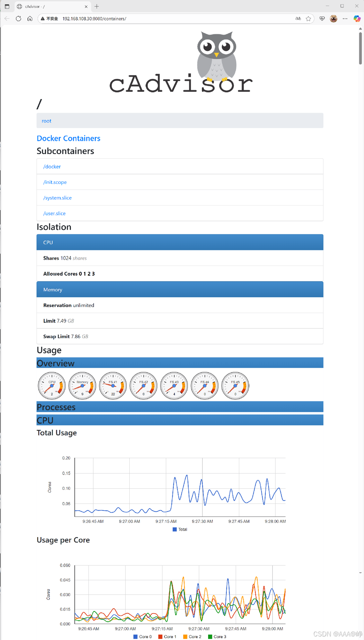Open a new browser tab
Image resolution: width=364 pixels, height=640 pixels.
(97, 6)
